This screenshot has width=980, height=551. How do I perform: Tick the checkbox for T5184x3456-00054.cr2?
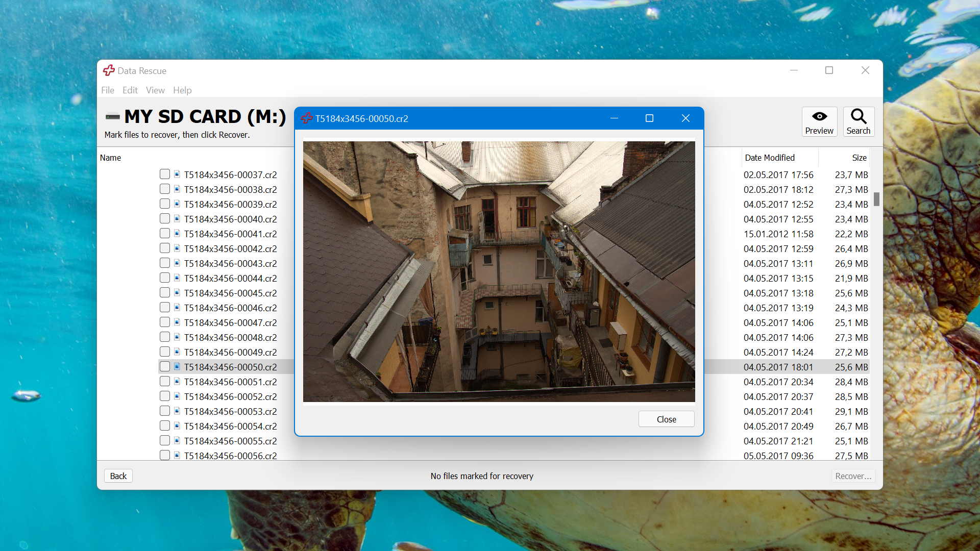coord(164,426)
